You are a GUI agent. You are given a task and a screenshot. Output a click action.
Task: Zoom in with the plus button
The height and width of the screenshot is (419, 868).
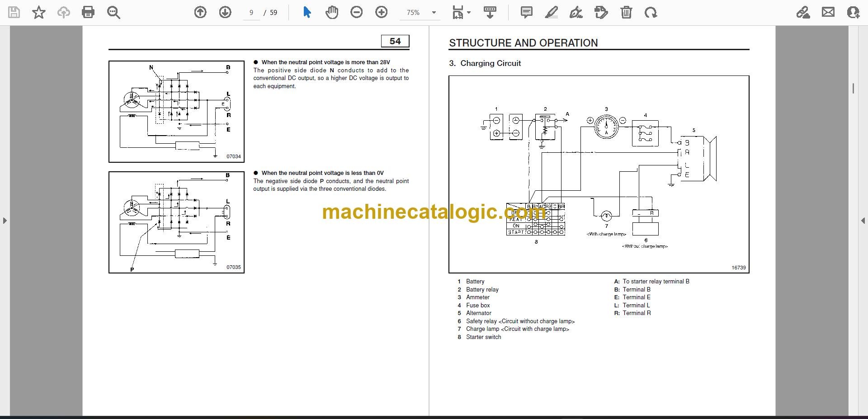pos(382,12)
